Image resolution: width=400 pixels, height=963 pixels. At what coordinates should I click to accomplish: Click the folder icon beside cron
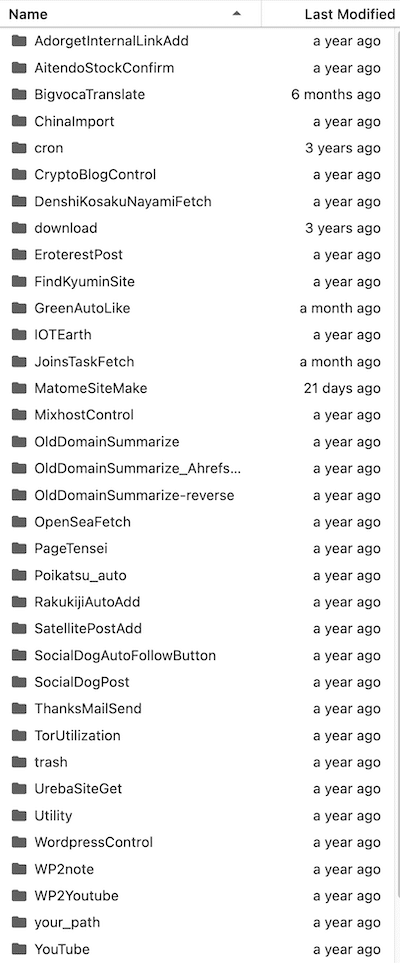[x=19, y=148]
